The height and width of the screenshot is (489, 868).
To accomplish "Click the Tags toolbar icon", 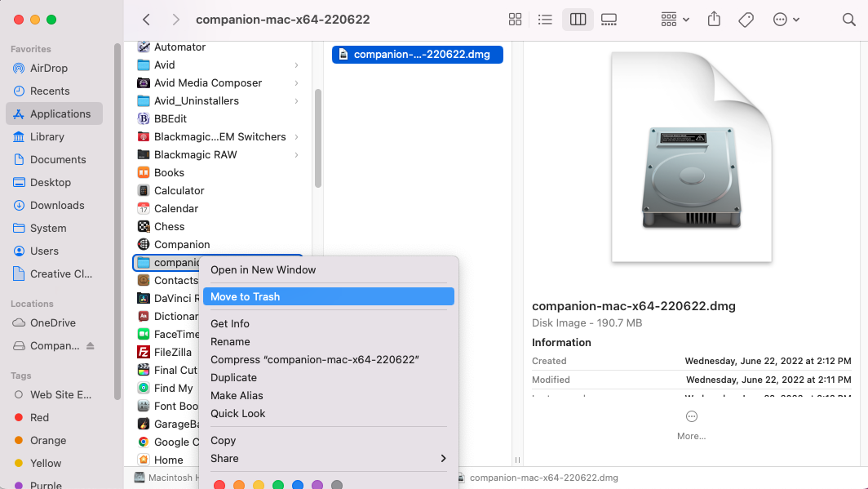I will (x=746, y=19).
